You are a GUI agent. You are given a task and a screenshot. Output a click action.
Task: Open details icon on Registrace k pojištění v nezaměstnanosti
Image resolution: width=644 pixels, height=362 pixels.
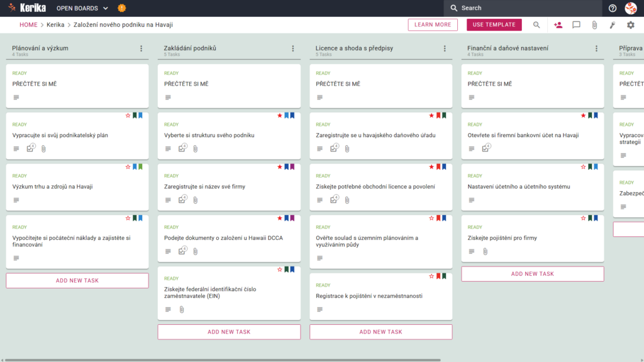(319, 309)
